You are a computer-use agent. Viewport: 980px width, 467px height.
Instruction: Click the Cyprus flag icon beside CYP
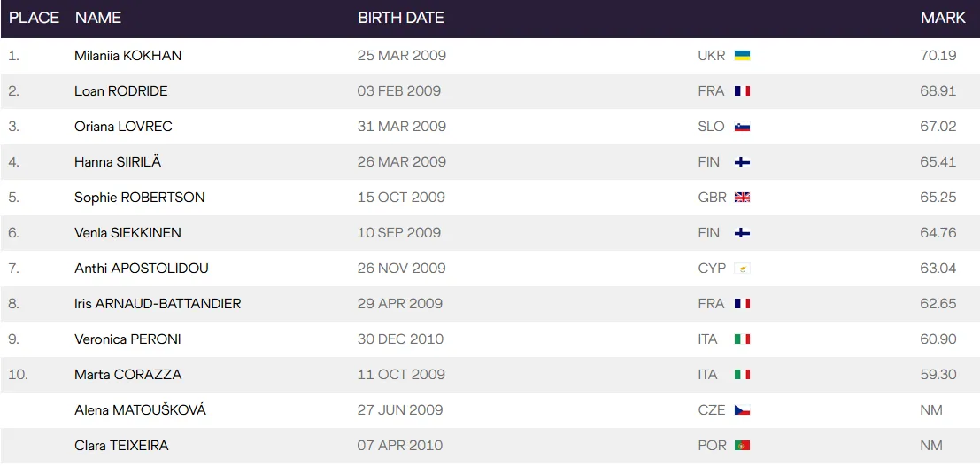tap(742, 268)
